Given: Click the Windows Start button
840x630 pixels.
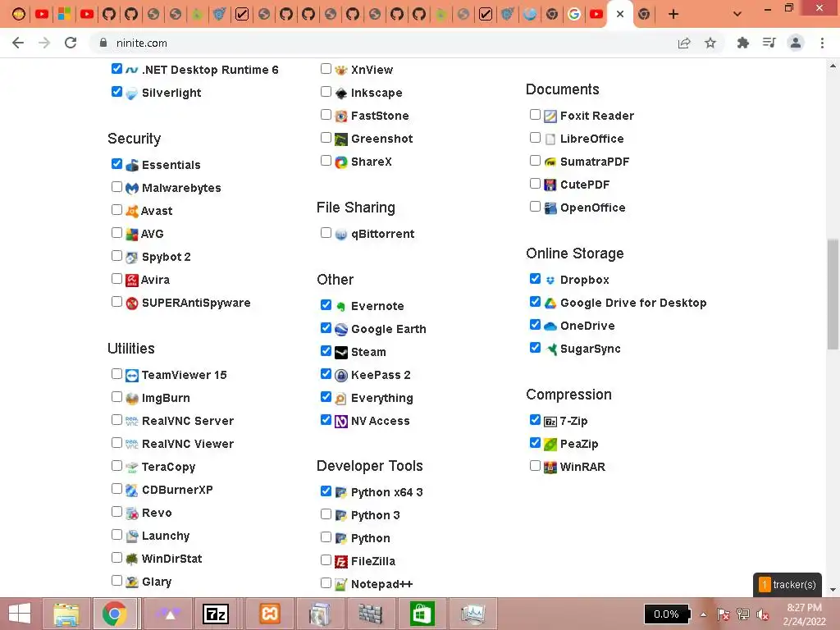Looking at the screenshot, I should pyautogui.click(x=20, y=614).
